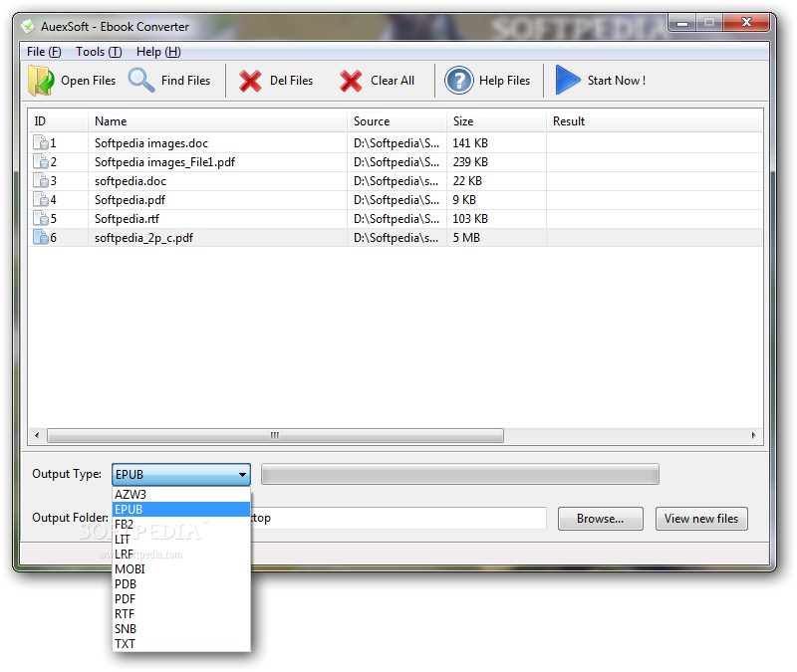
Task: Click the Del Files red X icon
Action: [x=250, y=81]
